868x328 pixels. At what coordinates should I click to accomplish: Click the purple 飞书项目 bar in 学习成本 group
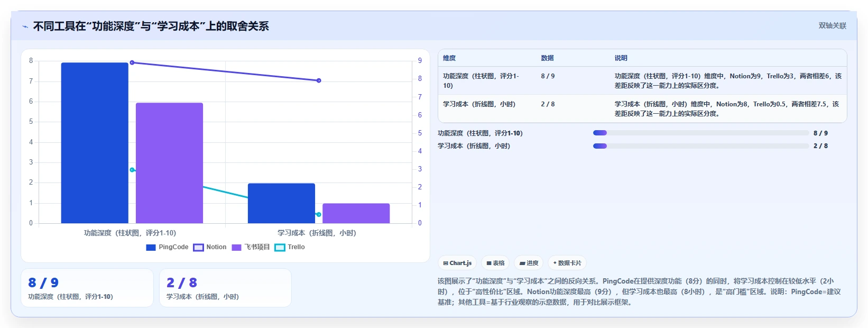click(356, 213)
